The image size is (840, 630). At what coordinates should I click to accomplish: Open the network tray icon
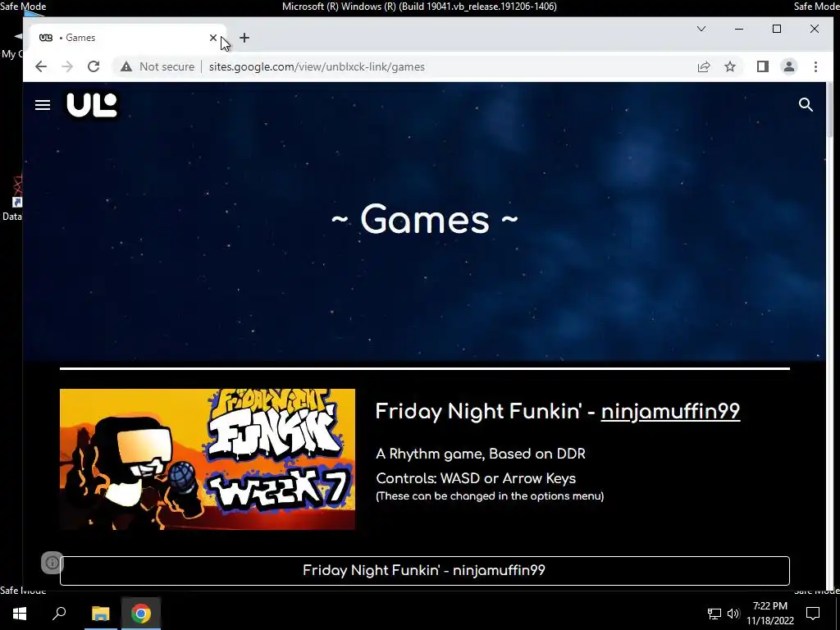[x=714, y=614]
